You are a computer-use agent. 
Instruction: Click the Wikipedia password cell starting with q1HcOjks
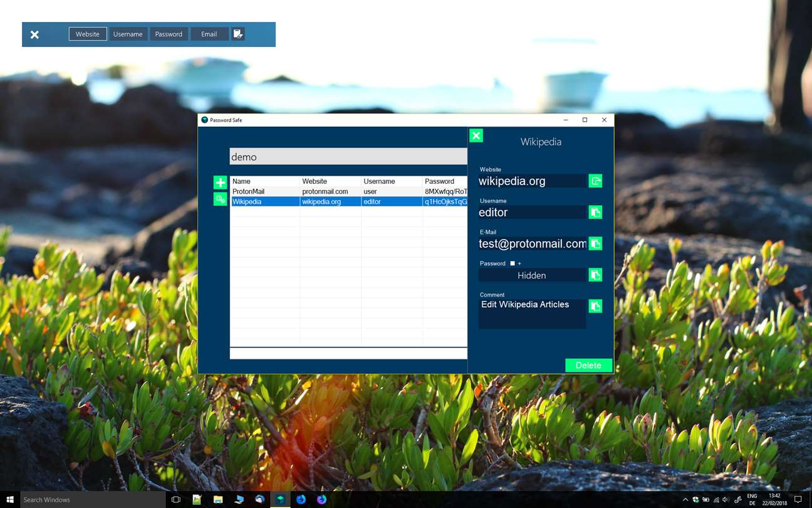(x=445, y=201)
